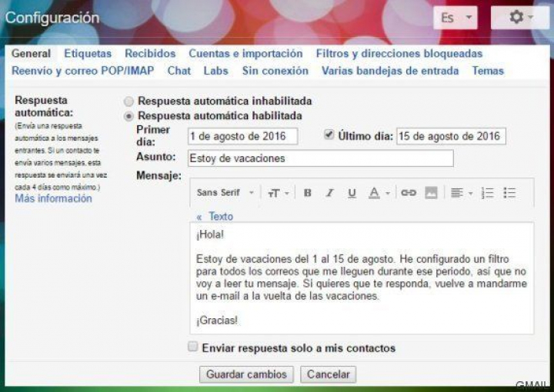The height and width of the screenshot is (392, 554).
Task: Open the text size tool
Action: click(277, 193)
